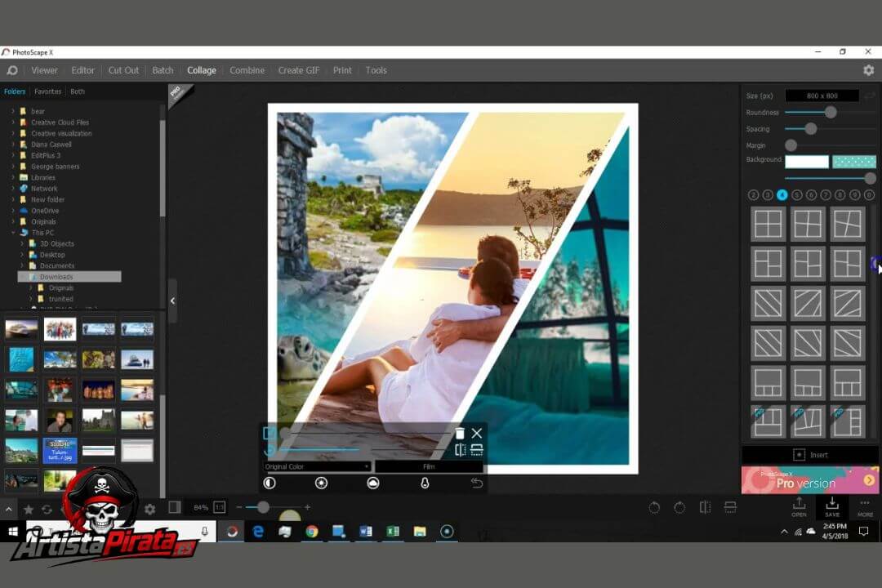Image resolution: width=882 pixels, height=588 pixels.
Task: Set zoom to 1:1 actual size
Action: [x=220, y=507]
